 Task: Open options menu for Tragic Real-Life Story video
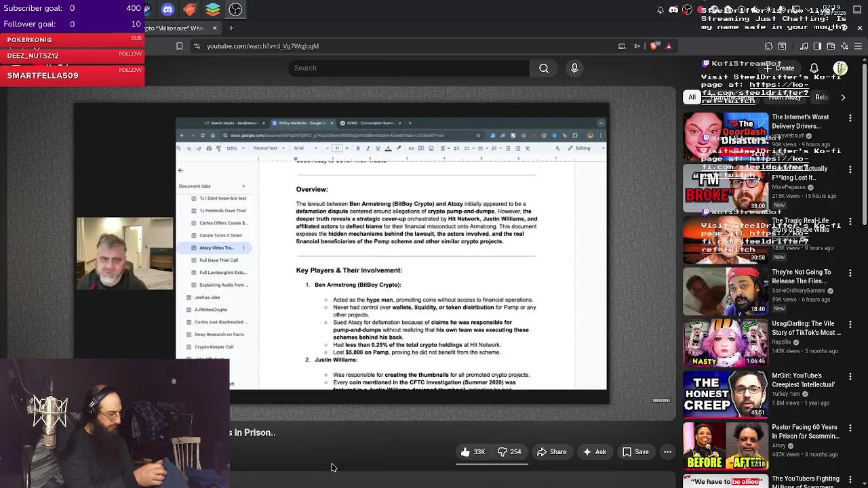click(850, 222)
